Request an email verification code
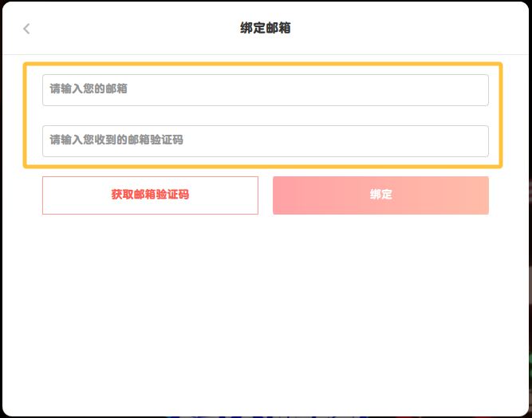Viewport: 532px width, 418px height. coord(150,195)
